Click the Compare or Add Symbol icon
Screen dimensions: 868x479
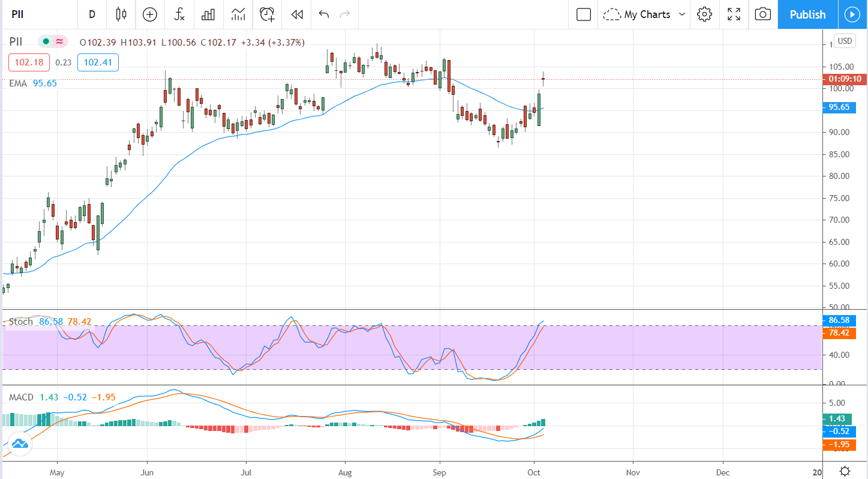click(150, 14)
